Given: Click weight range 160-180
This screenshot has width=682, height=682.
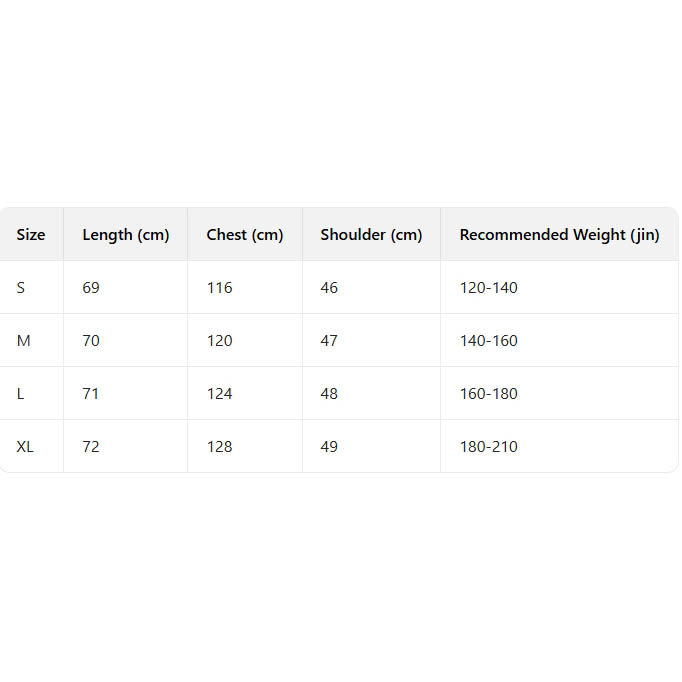Looking at the screenshot, I should (x=489, y=394).
